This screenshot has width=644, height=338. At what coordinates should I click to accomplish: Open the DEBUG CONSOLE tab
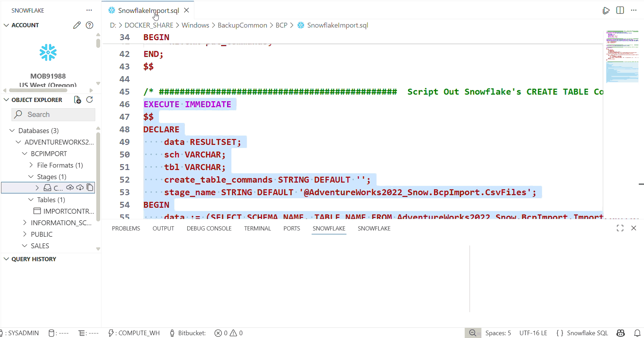[209, 228]
